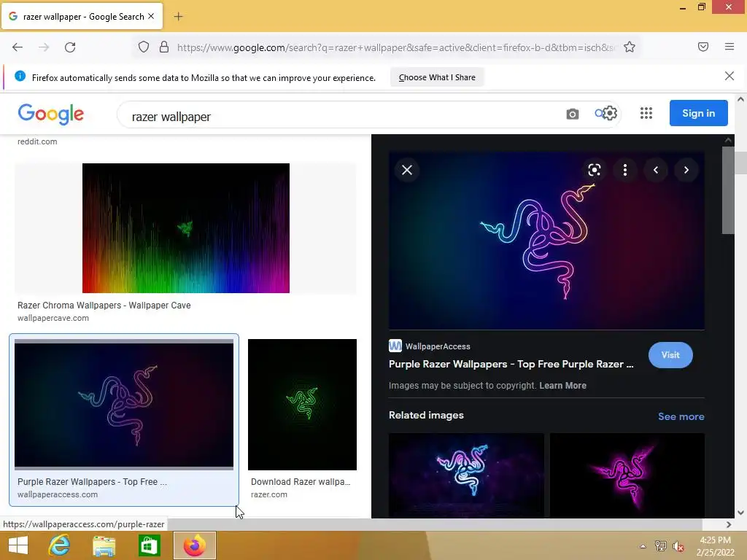Open the Google apps grid

click(x=646, y=113)
